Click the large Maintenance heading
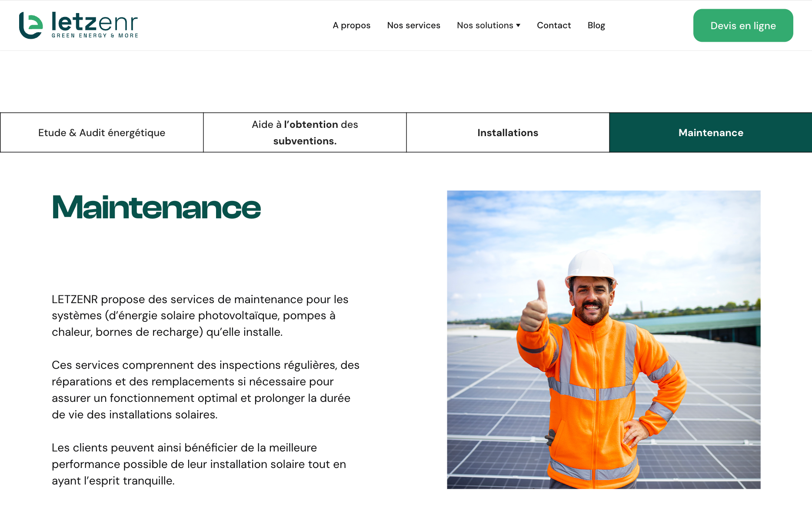This screenshot has height=508, width=812. point(156,207)
